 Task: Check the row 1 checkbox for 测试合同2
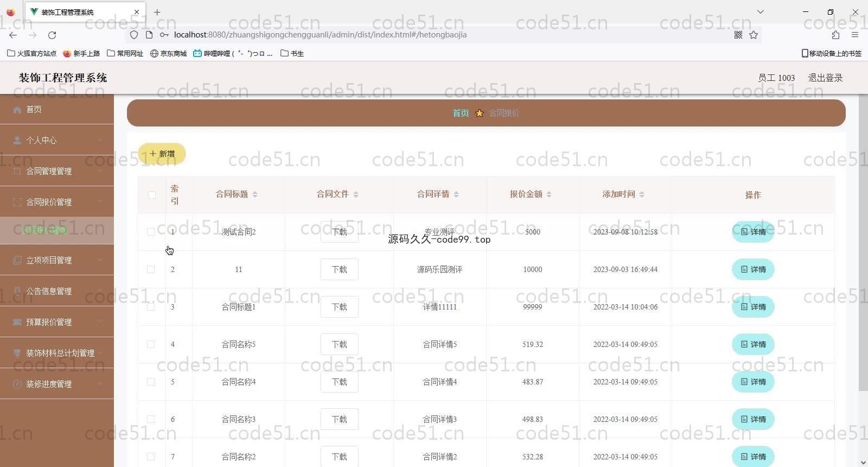151,232
